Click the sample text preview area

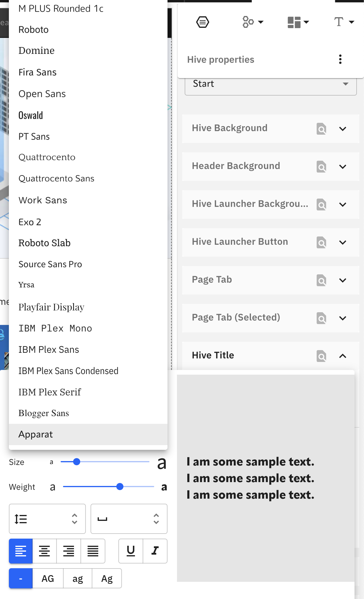pyautogui.click(x=266, y=478)
